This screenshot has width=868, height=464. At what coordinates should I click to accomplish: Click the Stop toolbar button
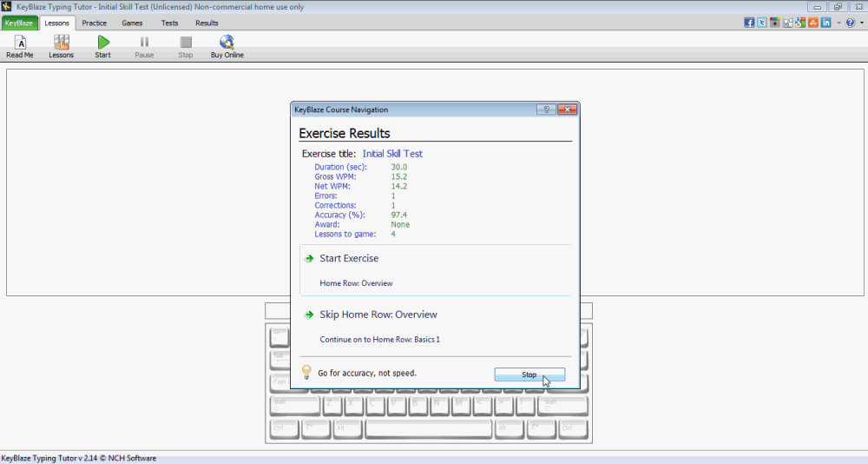[x=186, y=47]
